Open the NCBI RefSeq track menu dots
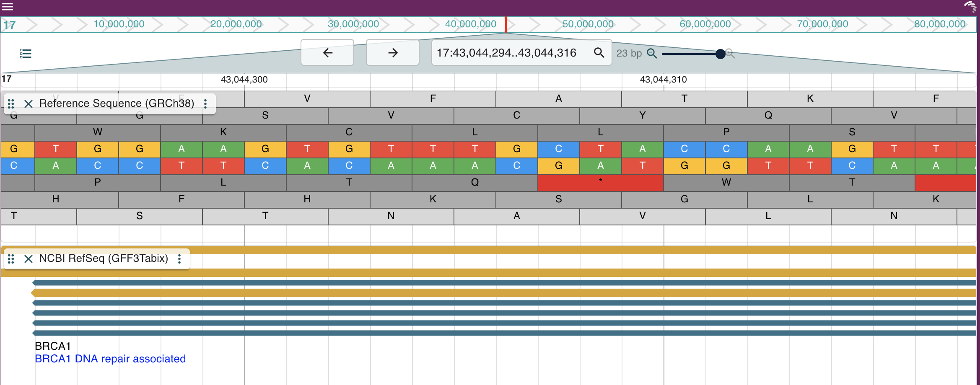980x385 pixels. [x=179, y=259]
